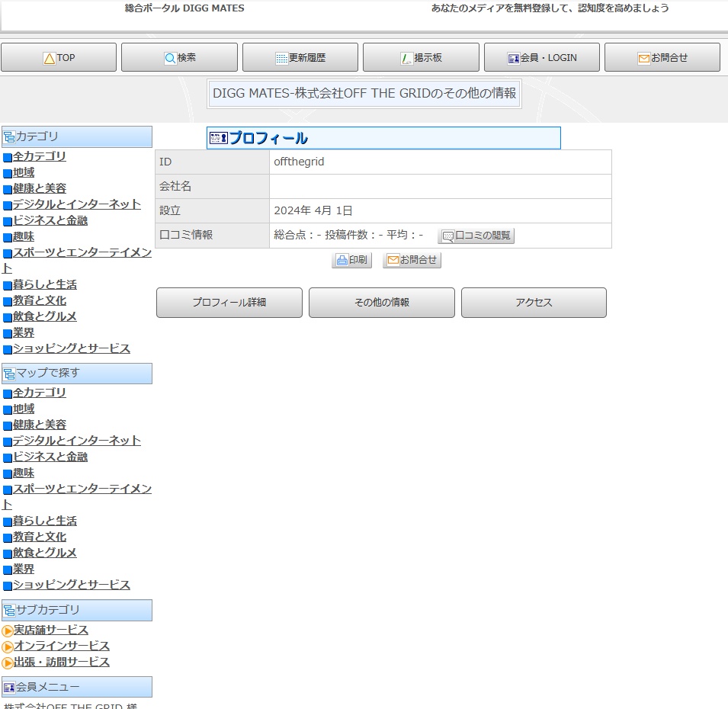Click the triangle icon on the TOP button
This screenshot has height=709, width=728.
(x=50, y=59)
